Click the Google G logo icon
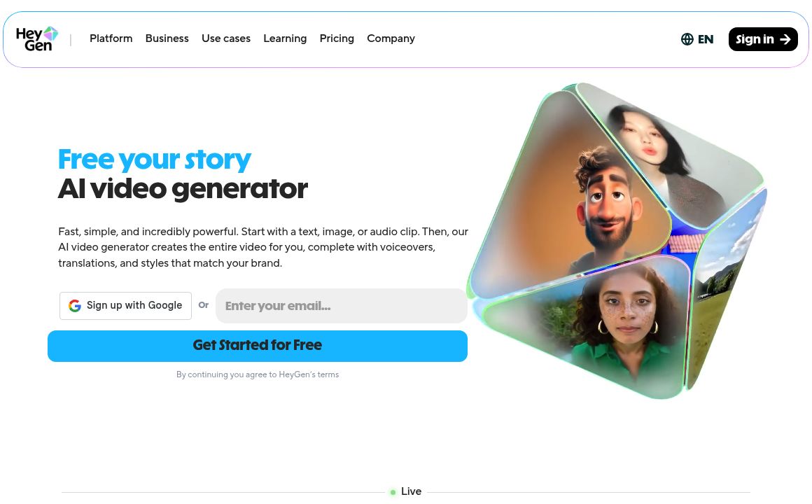Image resolution: width=812 pixels, height=504 pixels. click(75, 306)
